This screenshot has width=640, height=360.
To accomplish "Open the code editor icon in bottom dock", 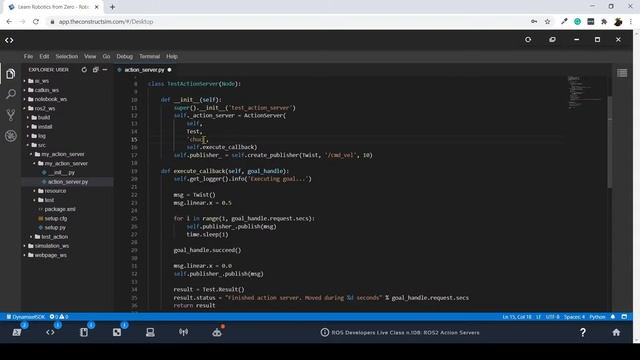I will point(50,332).
